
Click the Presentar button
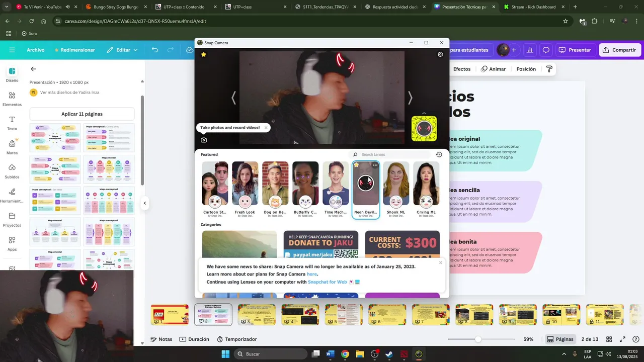[x=575, y=50]
